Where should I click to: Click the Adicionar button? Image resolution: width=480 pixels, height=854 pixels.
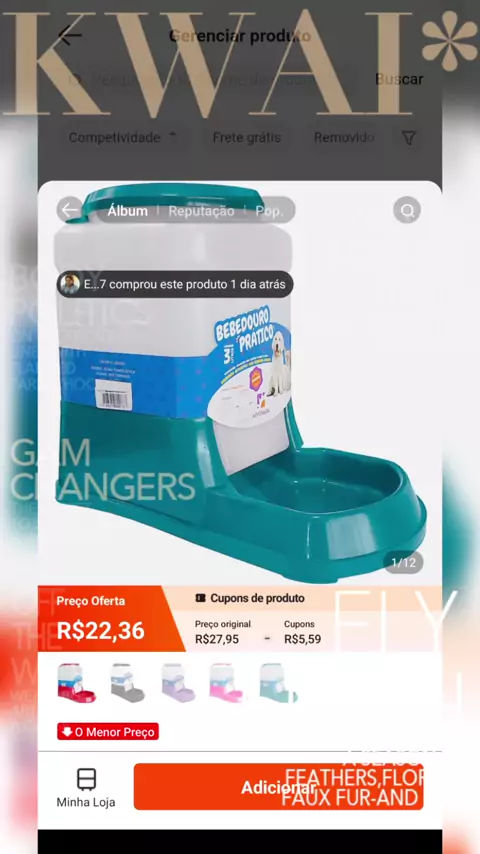[278, 787]
